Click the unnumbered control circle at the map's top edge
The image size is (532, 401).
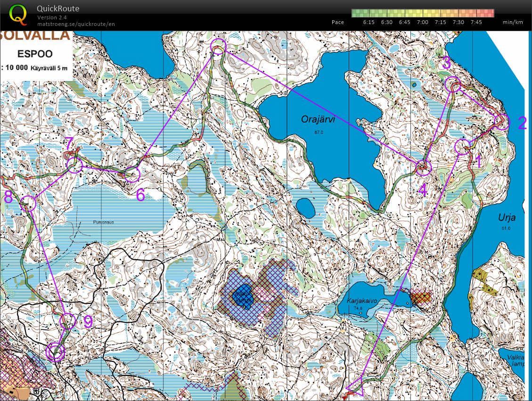(x=218, y=47)
